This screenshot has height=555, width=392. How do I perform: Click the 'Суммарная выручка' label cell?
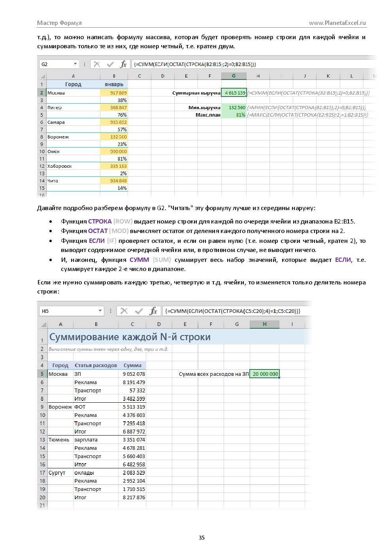tap(196, 93)
